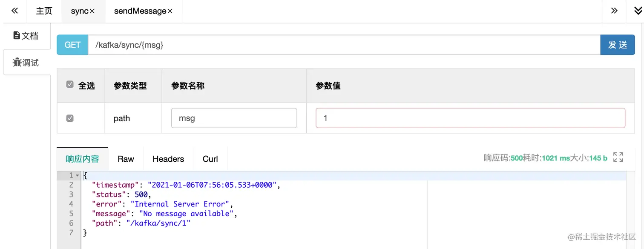Select the 响应内容 response tab
This screenshot has width=644, height=249.
[x=83, y=159]
